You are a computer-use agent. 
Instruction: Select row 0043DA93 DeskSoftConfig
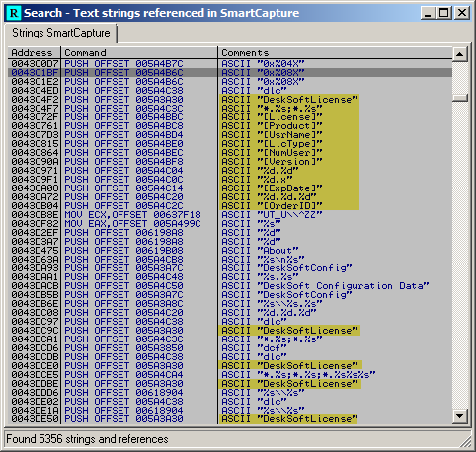[230, 268]
